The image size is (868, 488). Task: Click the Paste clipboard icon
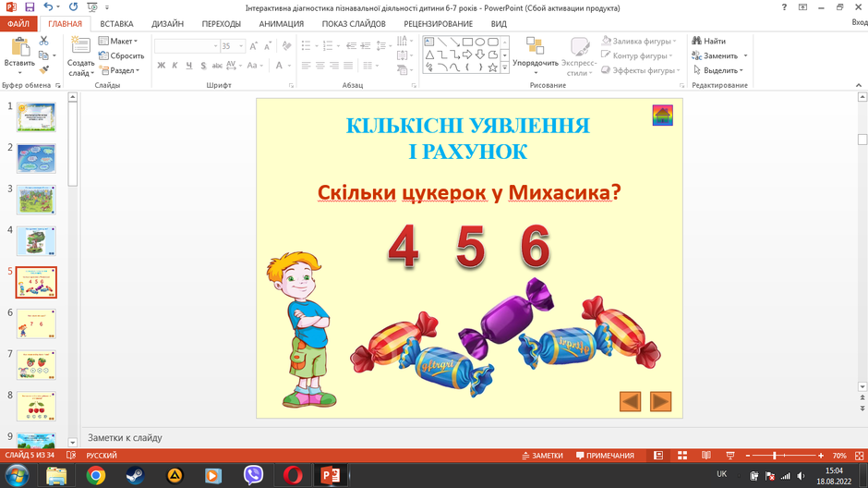pyautogui.click(x=19, y=47)
